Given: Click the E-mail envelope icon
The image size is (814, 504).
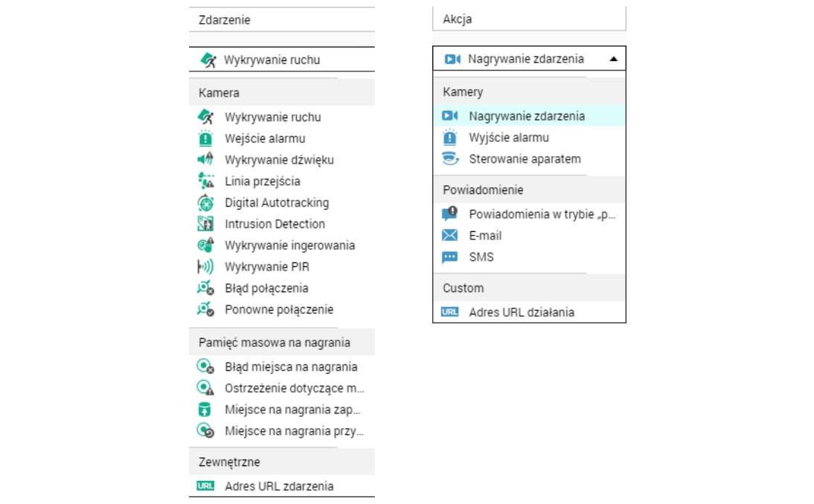Looking at the screenshot, I should (449, 236).
